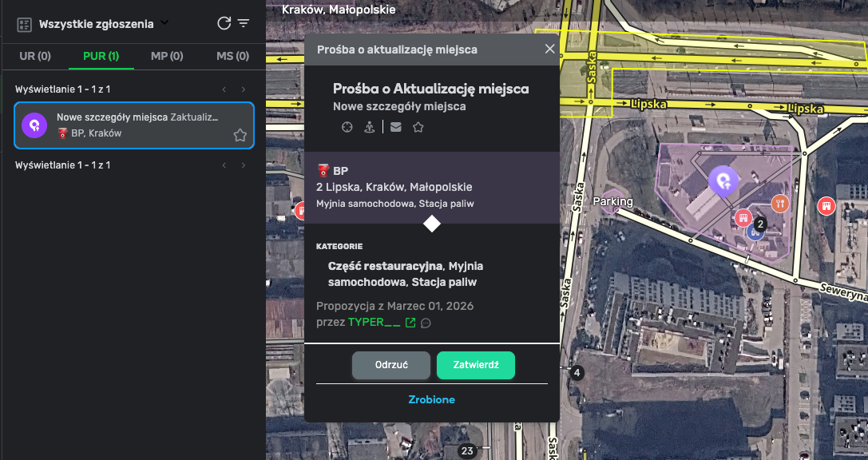The width and height of the screenshot is (868, 460).
Task: Reject the update with 'Odrzuć' button
Action: [391, 365]
